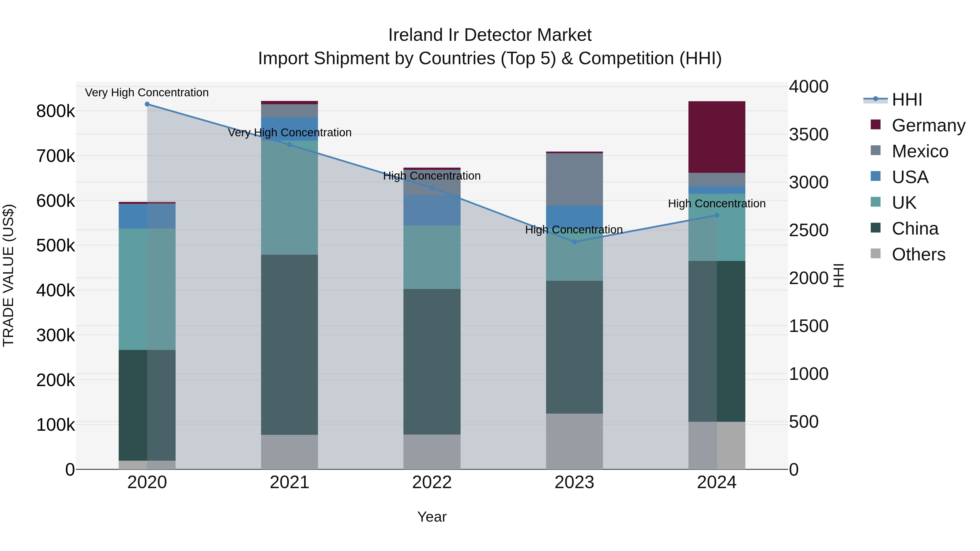Click 'High Concentration' label above 2024
Image resolution: width=980 pixels, height=551 pixels.
click(717, 204)
